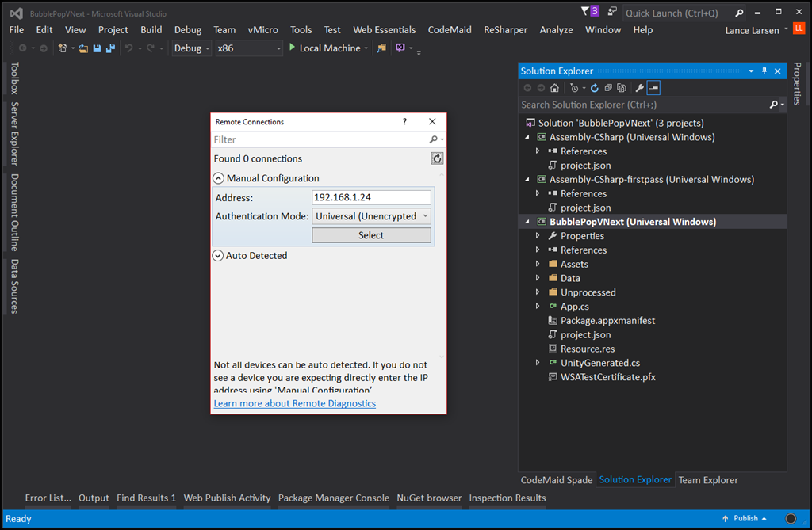This screenshot has width=812, height=530.
Task: Click the circular status bar indicator icon
Action: [x=791, y=519]
